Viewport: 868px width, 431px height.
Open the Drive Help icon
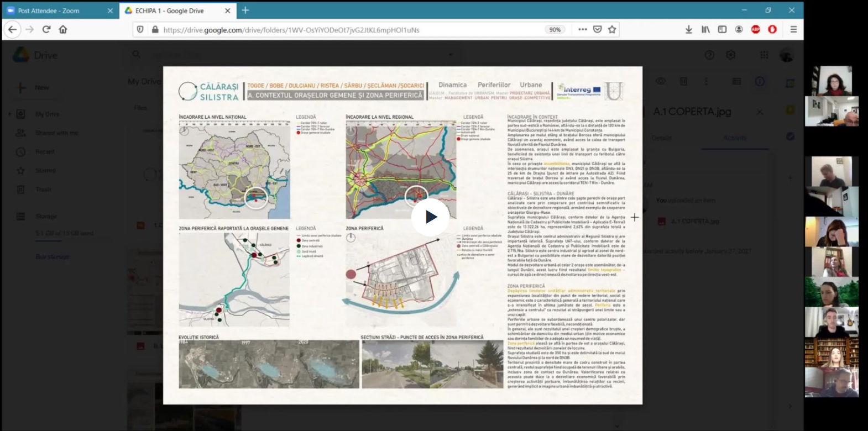(x=709, y=55)
